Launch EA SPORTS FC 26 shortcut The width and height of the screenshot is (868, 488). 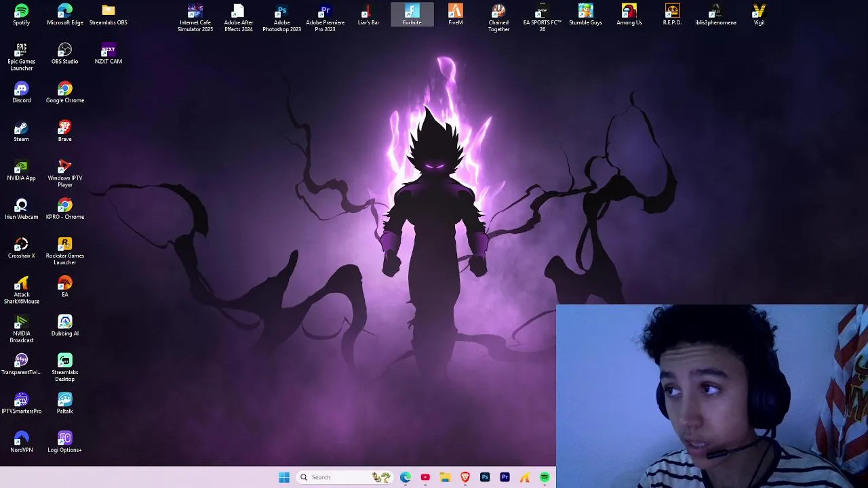(542, 18)
